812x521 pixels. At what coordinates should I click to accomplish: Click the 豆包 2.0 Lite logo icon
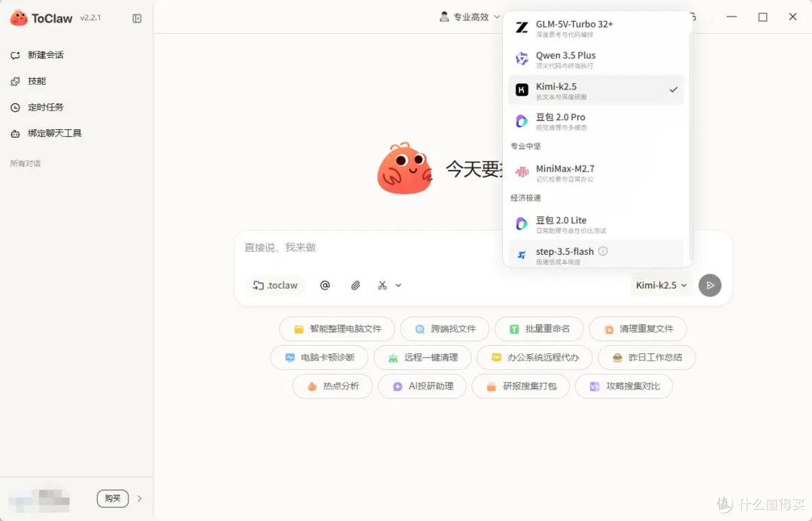522,224
